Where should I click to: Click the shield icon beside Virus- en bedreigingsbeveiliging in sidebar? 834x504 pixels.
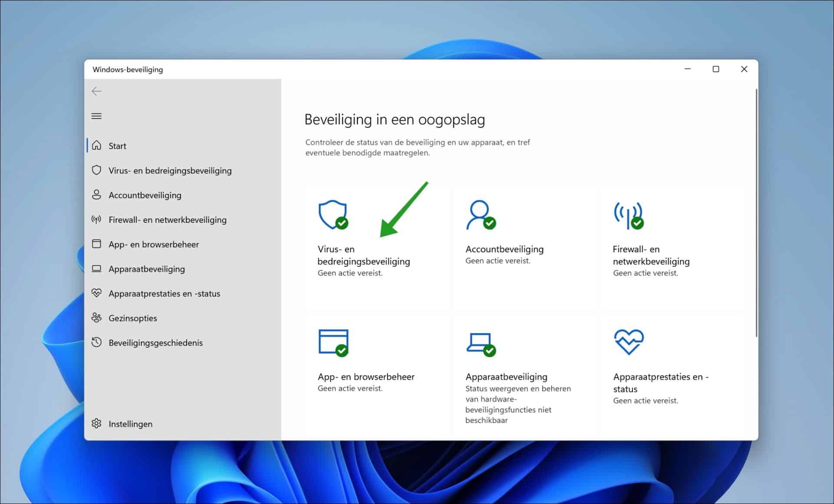point(96,170)
